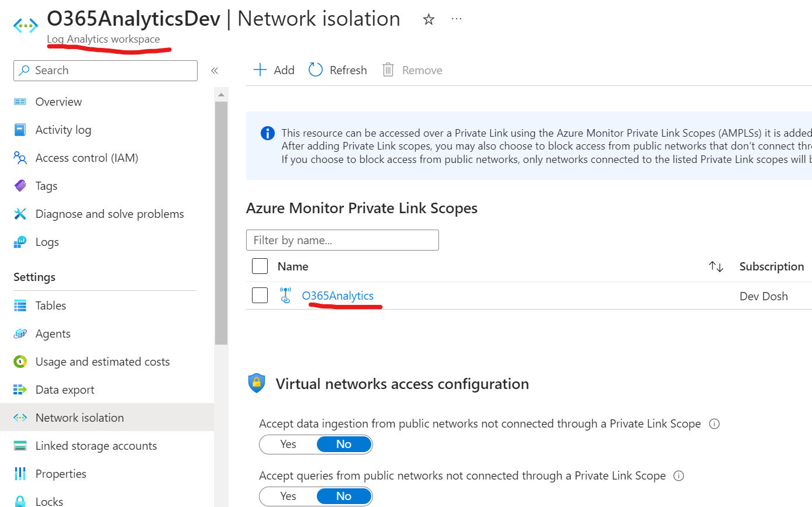Click the Dev Dosh subscription cell
812x507 pixels.
763,296
